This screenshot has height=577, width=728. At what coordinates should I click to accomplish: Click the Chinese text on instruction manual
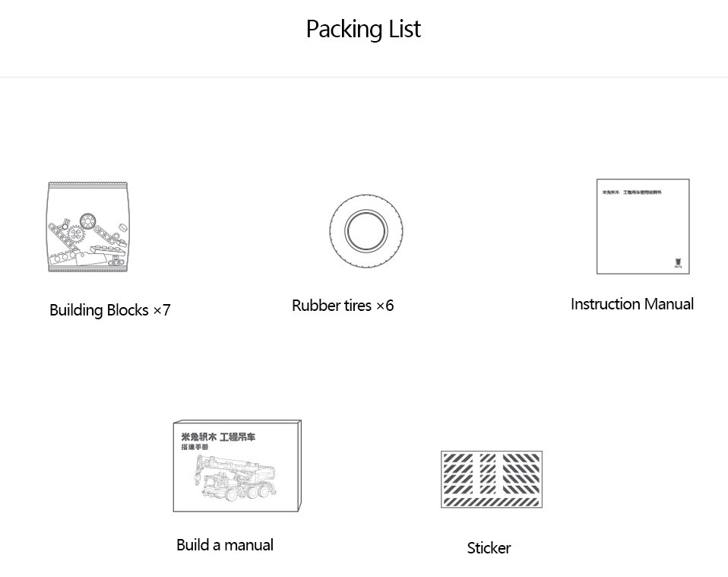tap(632, 192)
